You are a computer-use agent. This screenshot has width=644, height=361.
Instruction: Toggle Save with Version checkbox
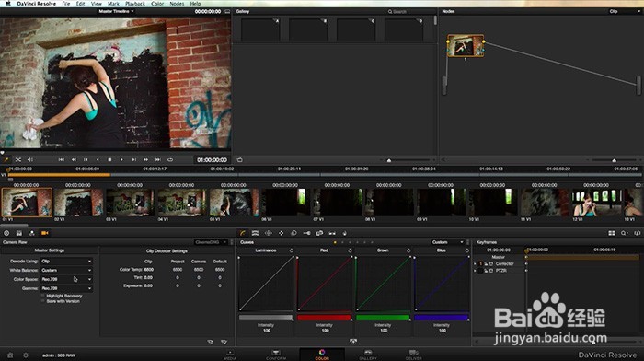tap(42, 301)
